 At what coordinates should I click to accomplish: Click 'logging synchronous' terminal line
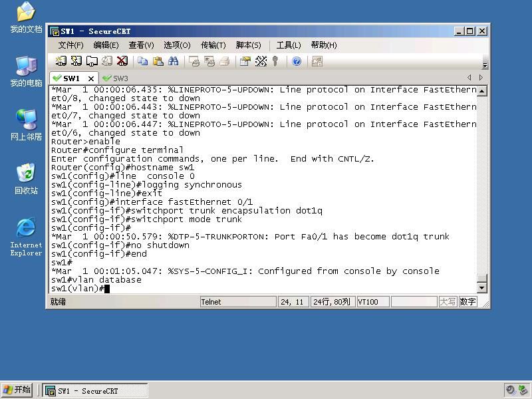pos(146,185)
